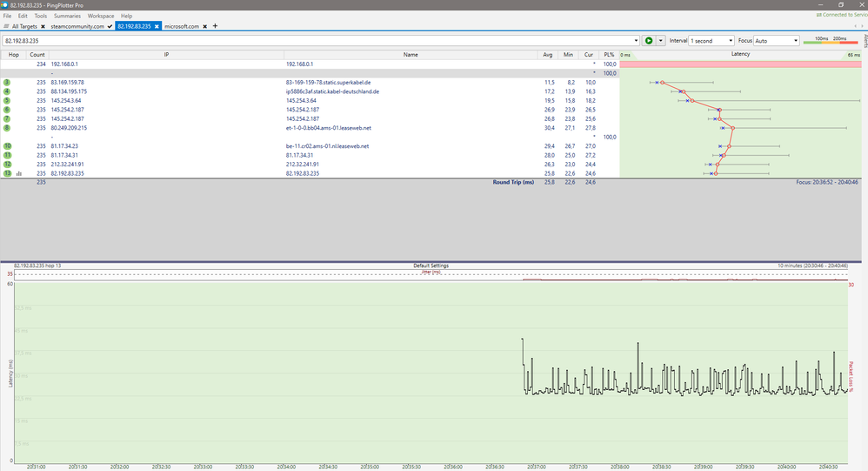Sort the table by the Avg column header
The image size is (868, 471).
pyautogui.click(x=548, y=55)
